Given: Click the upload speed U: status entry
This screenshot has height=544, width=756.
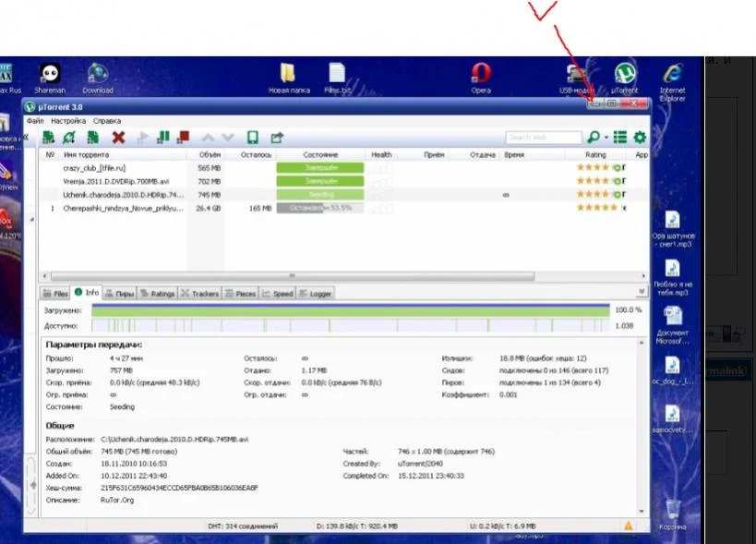Looking at the screenshot, I should point(502,526).
